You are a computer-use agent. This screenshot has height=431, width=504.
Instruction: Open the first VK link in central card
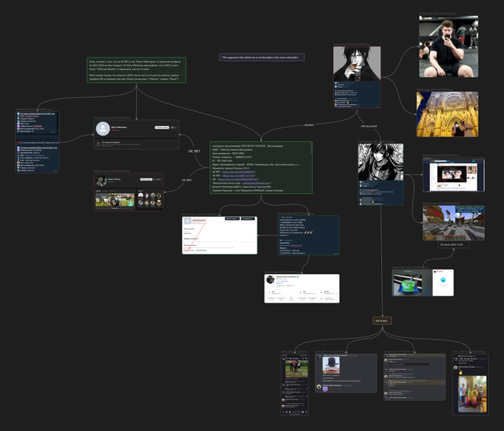(x=238, y=172)
